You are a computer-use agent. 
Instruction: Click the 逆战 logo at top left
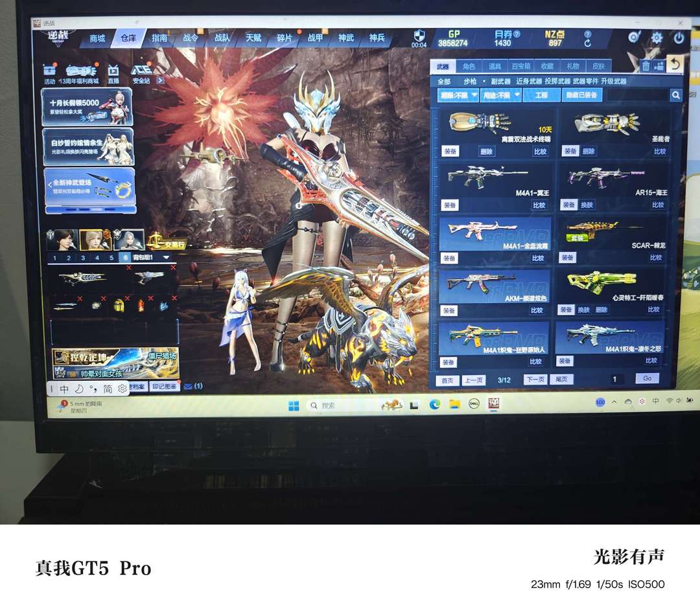coord(58,36)
